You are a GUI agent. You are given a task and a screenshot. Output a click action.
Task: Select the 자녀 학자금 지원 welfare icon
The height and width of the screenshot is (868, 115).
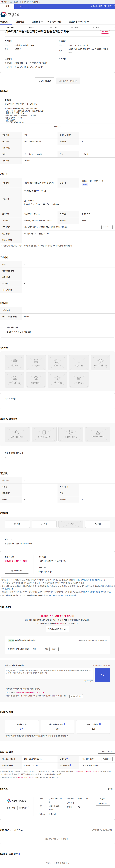pyautogui.click(x=100, y=363)
